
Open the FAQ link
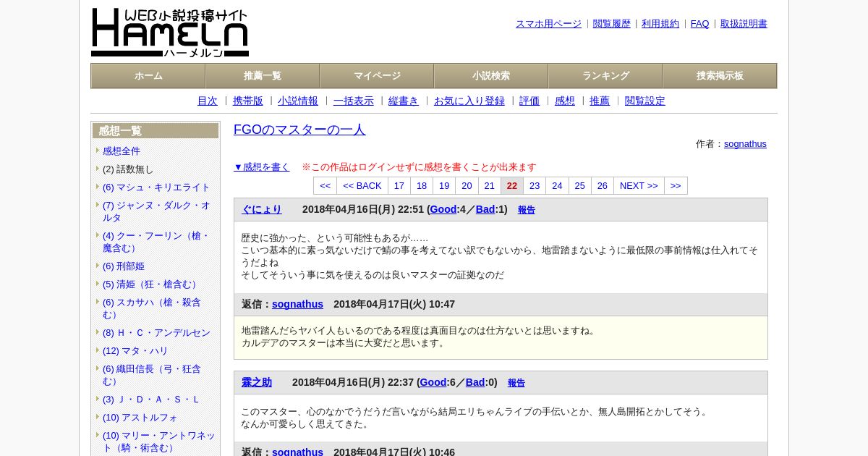(700, 24)
